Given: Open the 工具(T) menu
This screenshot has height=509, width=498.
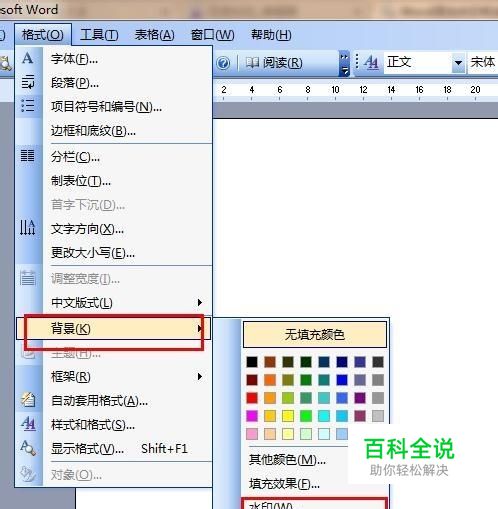Looking at the screenshot, I should pyautogui.click(x=99, y=35).
